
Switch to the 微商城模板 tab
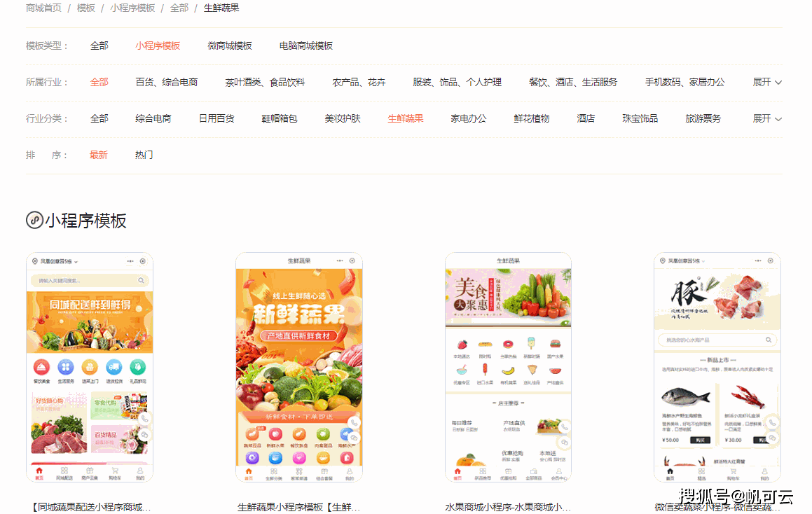click(230, 46)
